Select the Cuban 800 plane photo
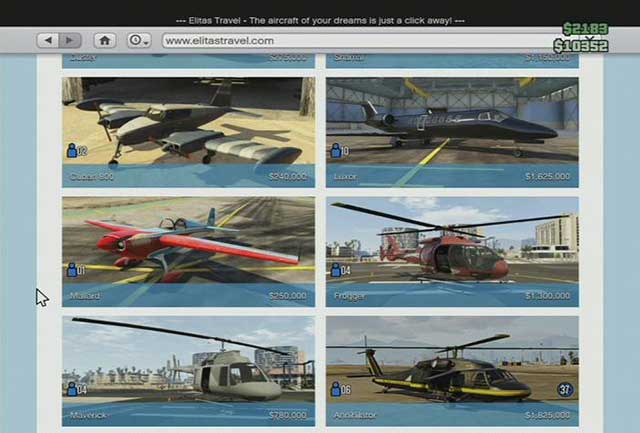Viewport: 640px width, 433px height. [x=188, y=120]
